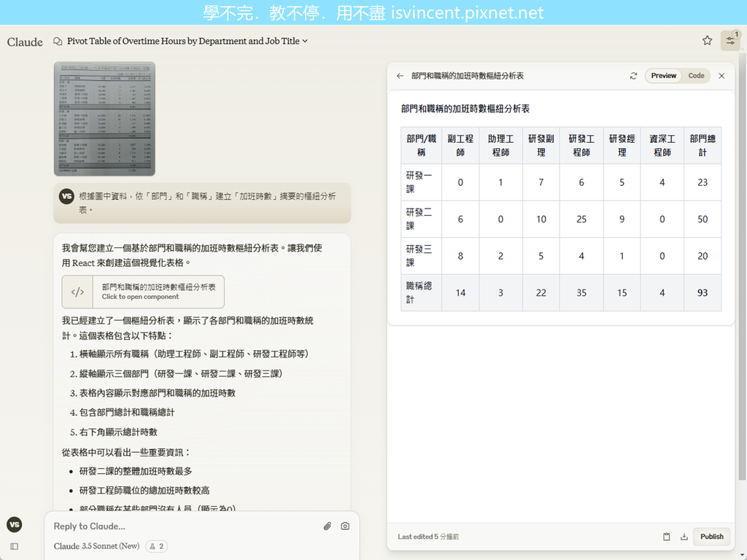Click the 資深工程師 column header
The height and width of the screenshot is (560, 747).
[x=662, y=146]
